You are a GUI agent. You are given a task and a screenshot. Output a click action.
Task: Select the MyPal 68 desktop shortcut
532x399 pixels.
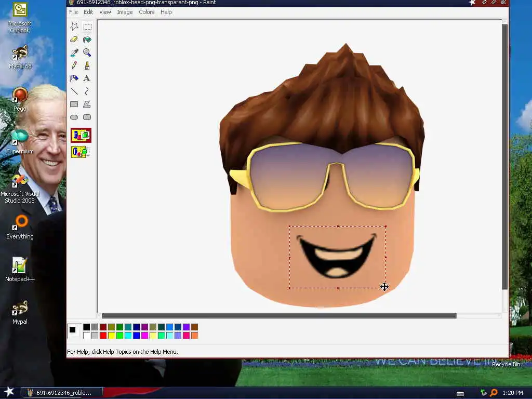(x=20, y=57)
